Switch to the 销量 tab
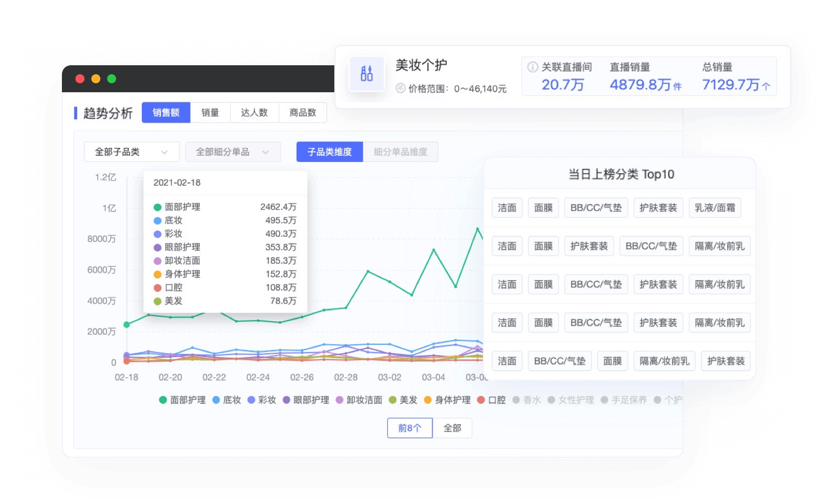833x504 pixels. [210, 112]
